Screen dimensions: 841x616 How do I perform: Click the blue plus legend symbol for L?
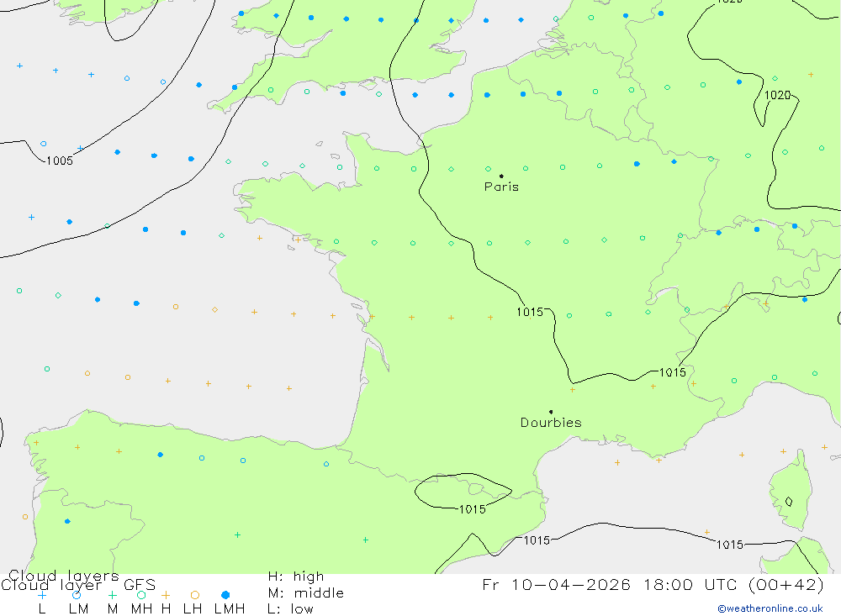[42, 595]
